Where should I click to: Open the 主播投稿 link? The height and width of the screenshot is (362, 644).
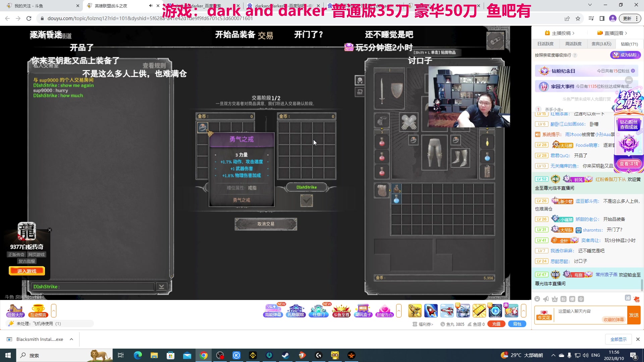560,33
